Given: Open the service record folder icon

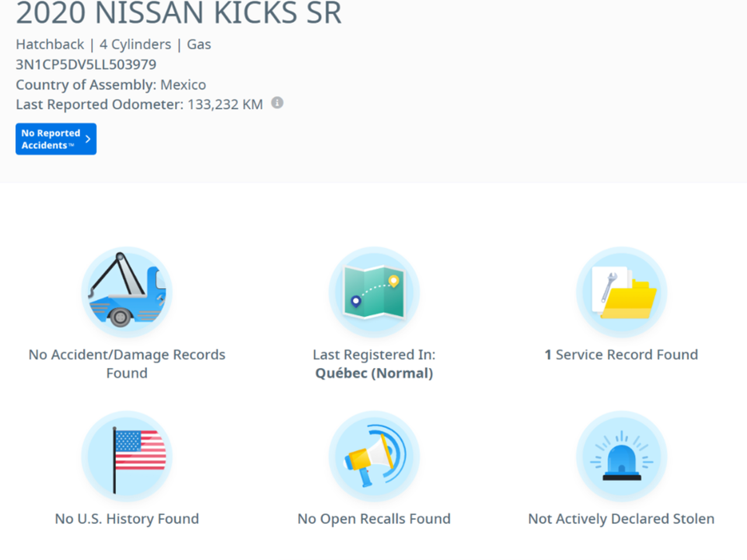Looking at the screenshot, I should [x=622, y=292].
